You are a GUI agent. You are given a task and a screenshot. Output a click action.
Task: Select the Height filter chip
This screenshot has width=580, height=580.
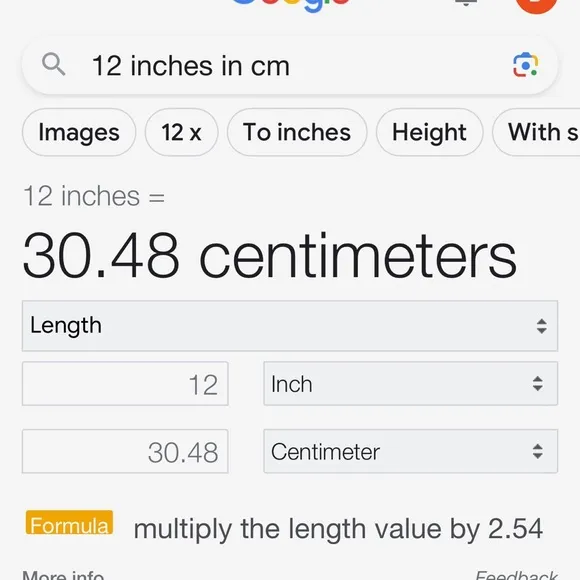(x=429, y=132)
